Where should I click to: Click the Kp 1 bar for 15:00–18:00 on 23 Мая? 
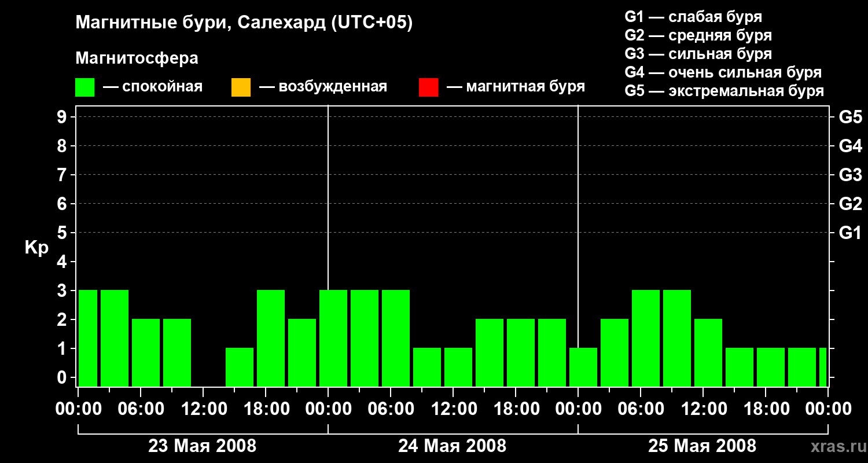click(240, 367)
